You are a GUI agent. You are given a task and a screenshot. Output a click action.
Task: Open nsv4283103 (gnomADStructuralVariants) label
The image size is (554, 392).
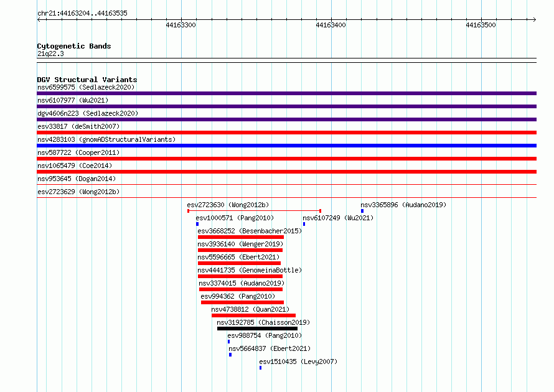tap(106, 139)
